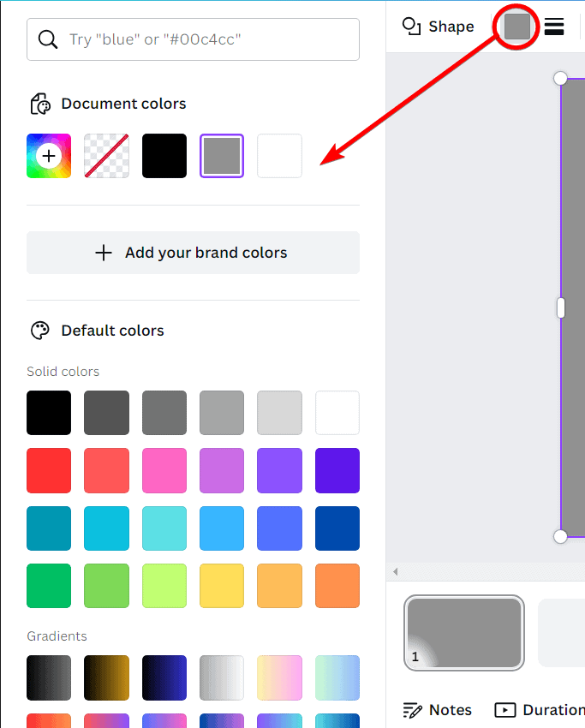Open the Shape options button

click(438, 27)
